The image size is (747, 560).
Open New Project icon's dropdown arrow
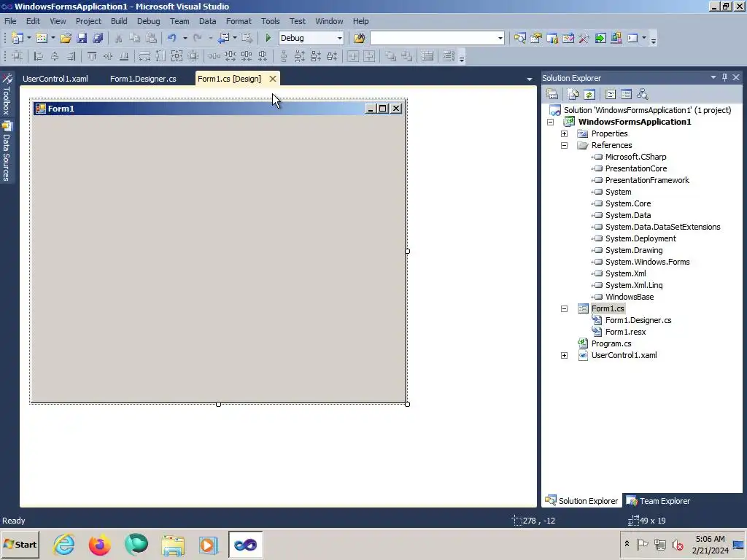coord(28,38)
